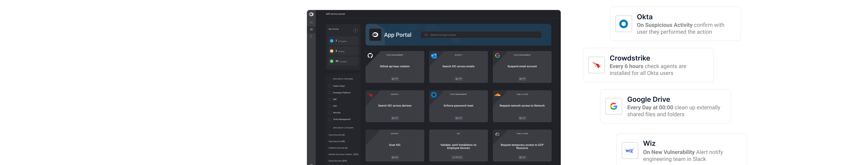Click the Google icon on Suspend email account card
The width and height of the screenshot is (868, 165).
pyautogui.click(x=497, y=55)
